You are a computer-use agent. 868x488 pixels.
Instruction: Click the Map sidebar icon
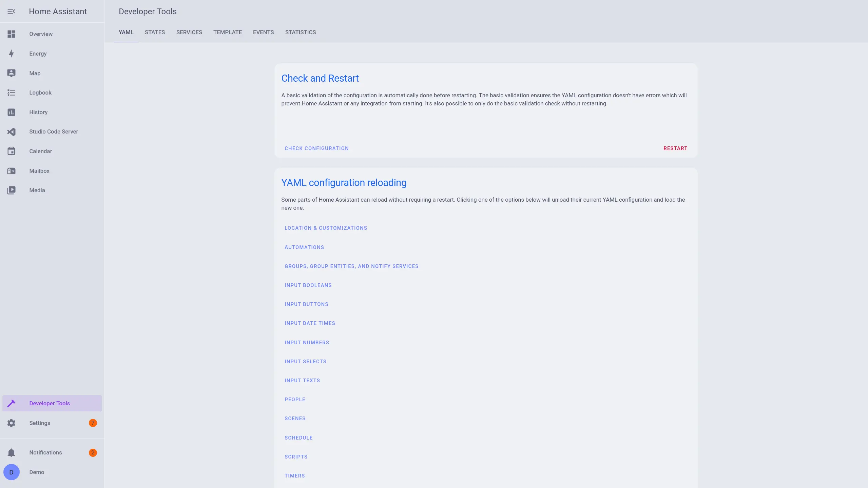pos(11,73)
